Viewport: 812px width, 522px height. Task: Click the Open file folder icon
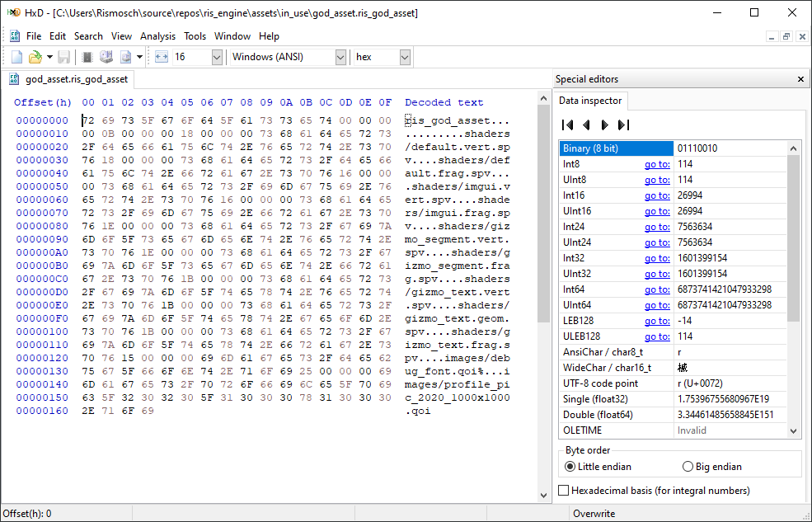35,57
